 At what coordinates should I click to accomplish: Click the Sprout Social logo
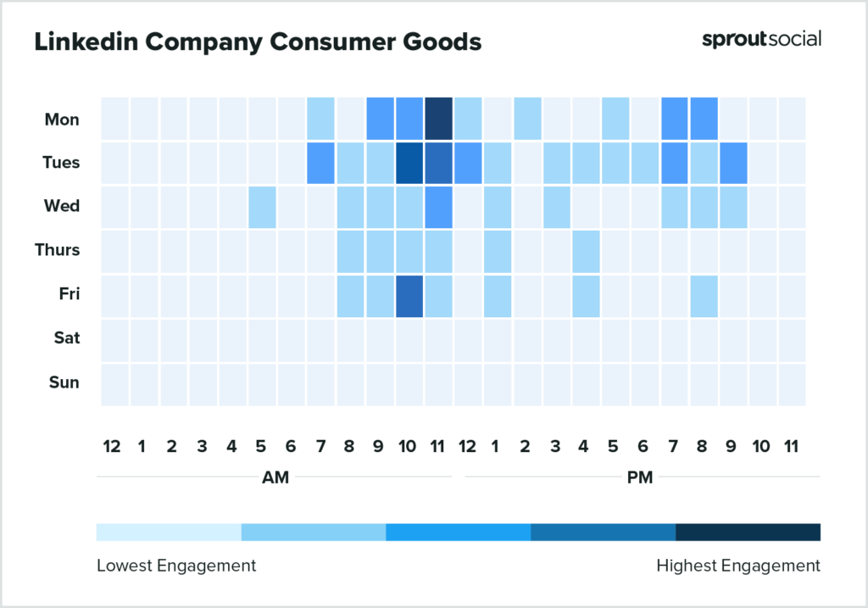[761, 39]
